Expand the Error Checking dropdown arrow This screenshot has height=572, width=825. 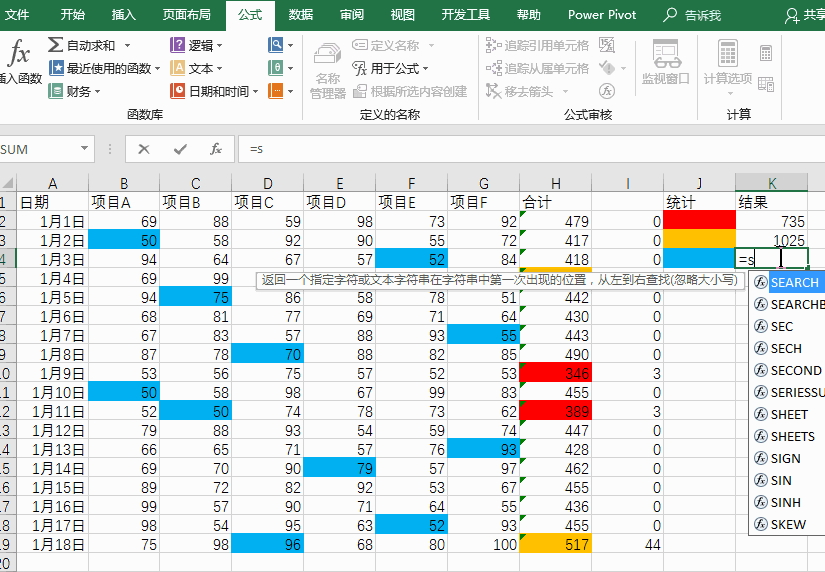point(623,68)
